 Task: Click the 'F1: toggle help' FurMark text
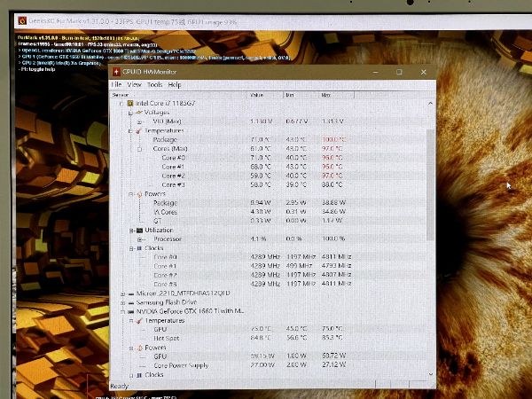[x=38, y=69]
